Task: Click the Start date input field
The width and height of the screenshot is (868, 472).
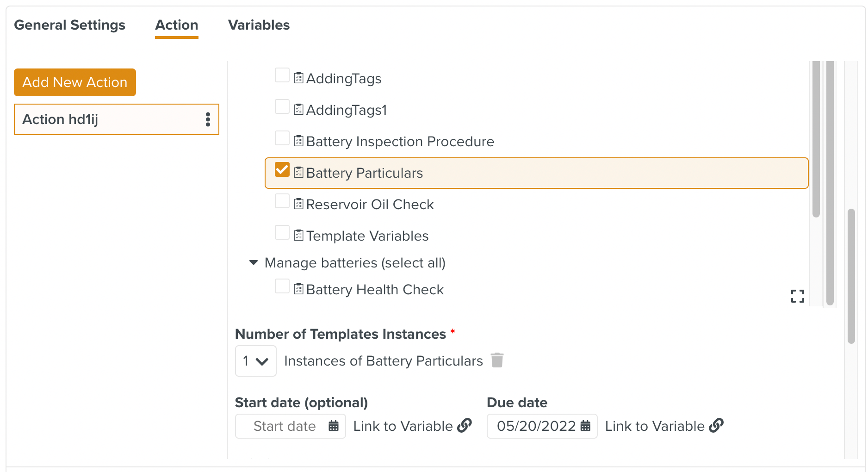Action: pos(284,426)
